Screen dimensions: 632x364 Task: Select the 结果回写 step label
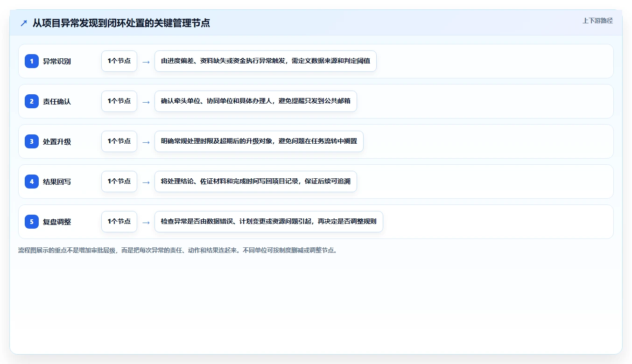point(57,182)
